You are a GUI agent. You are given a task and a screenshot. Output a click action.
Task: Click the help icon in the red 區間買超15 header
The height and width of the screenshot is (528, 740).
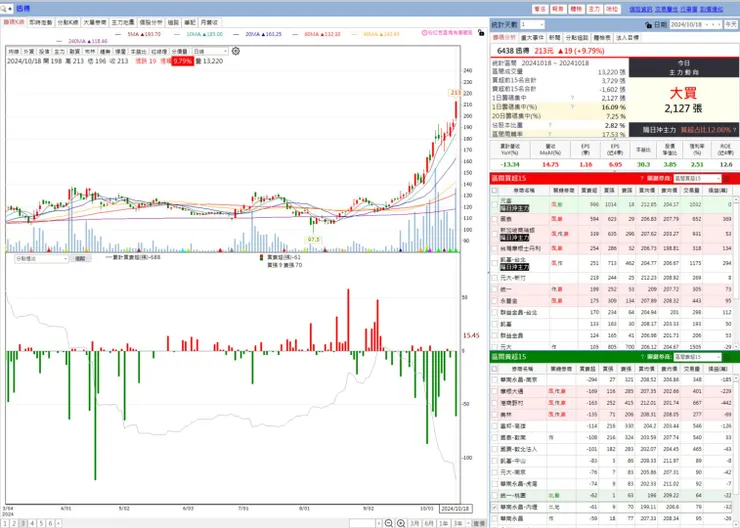[642, 178]
